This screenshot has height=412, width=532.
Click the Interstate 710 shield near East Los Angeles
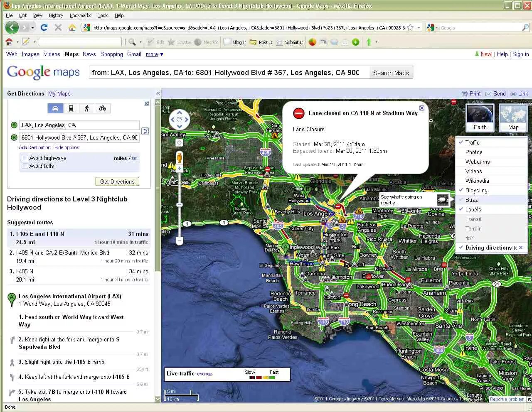click(x=358, y=216)
